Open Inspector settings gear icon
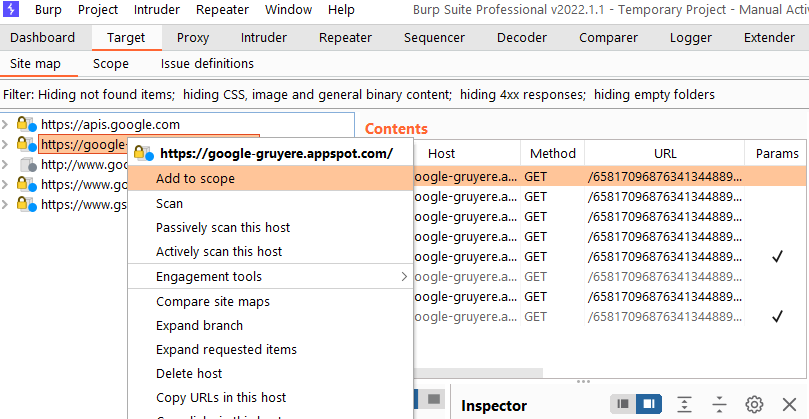This screenshot has height=419, width=809. pos(754,404)
